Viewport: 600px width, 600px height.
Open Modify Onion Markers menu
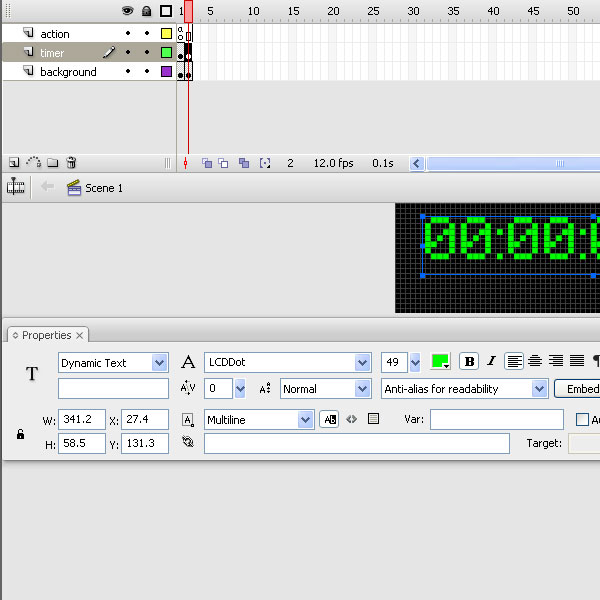[x=265, y=163]
